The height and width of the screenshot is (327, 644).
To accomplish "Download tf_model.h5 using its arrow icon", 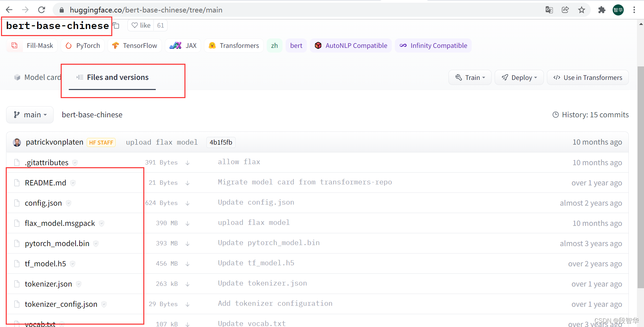I will [187, 264].
